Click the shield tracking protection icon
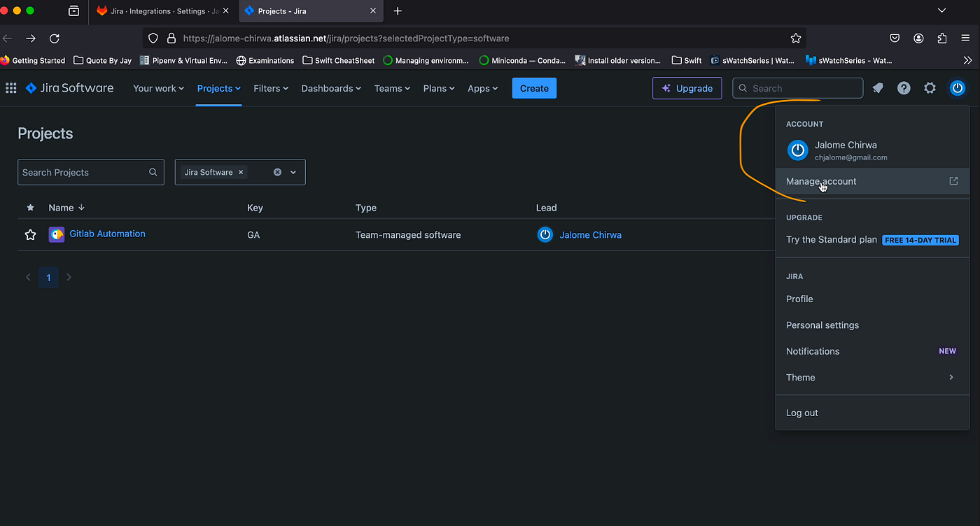Viewport: 980px width, 526px height. click(154, 38)
